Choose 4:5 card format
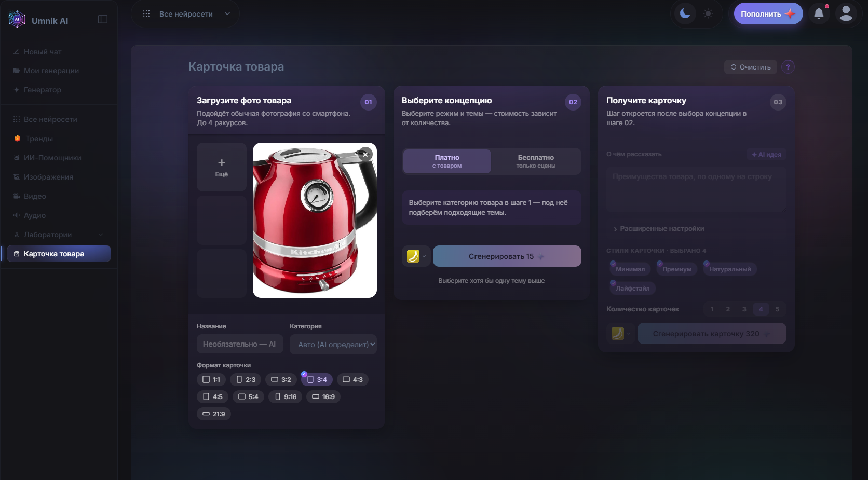 (x=213, y=397)
